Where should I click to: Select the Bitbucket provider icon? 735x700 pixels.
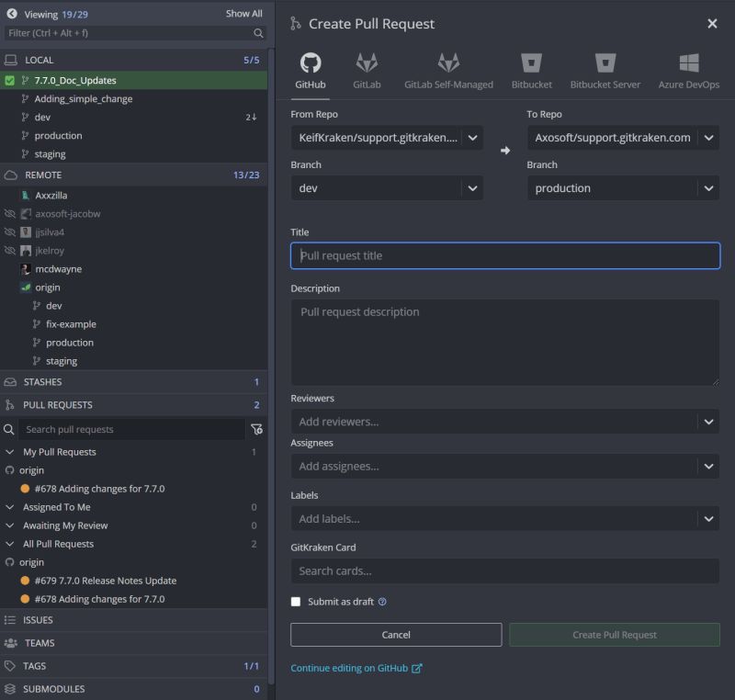531,66
